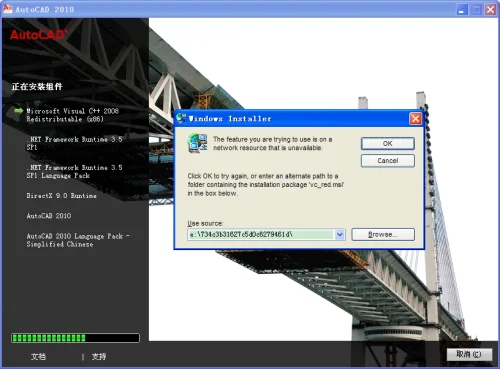The height and width of the screenshot is (369, 500).
Task: Expand the Use source dropdown arrow
Action: [340, 235]
